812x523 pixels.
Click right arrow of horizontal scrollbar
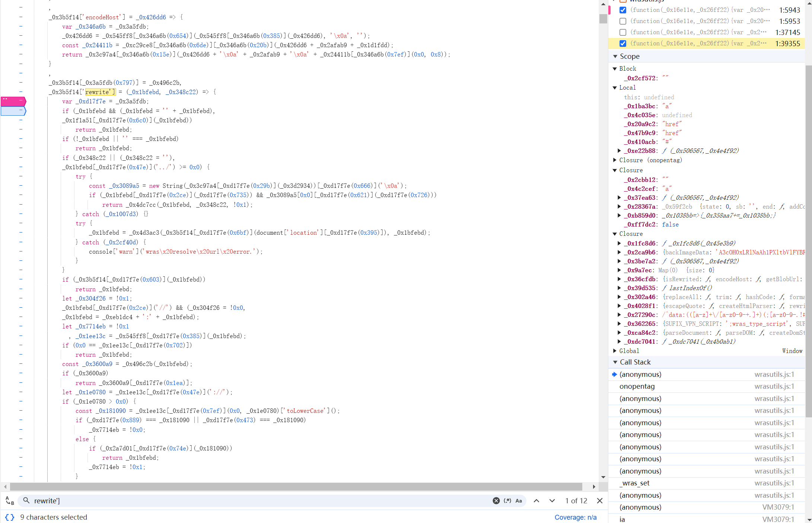(x=594, y=487)
